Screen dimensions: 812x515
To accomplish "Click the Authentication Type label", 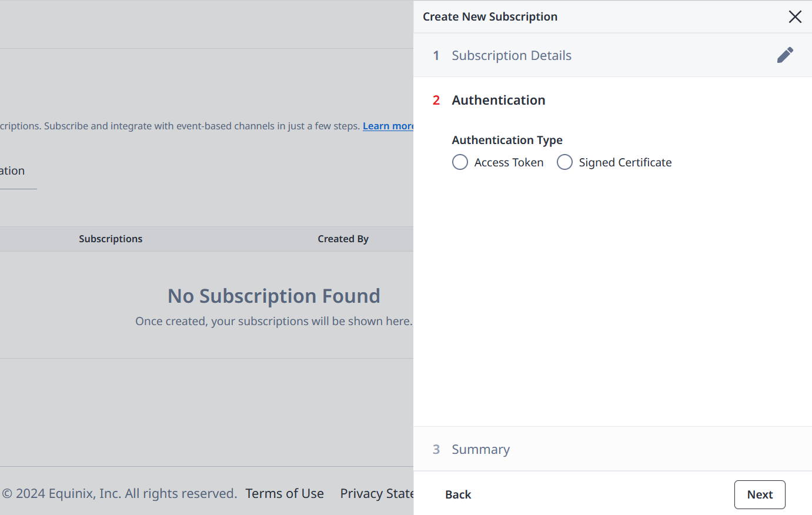I will (x=507, y=140).
